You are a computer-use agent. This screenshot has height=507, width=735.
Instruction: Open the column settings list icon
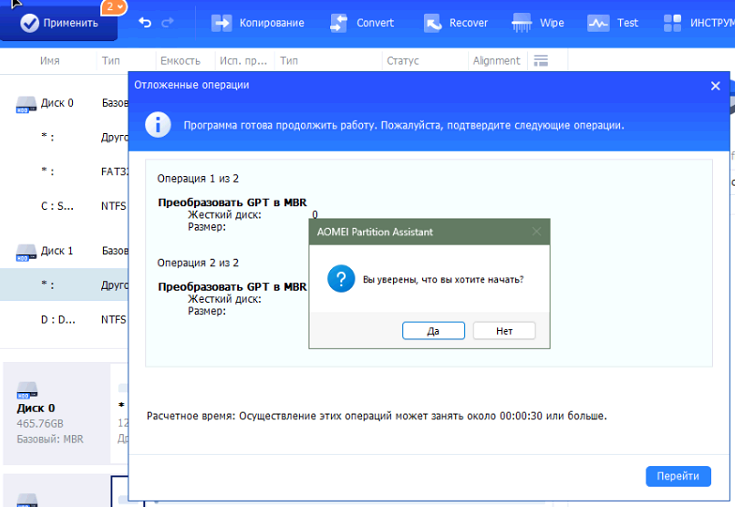point(541,61)
